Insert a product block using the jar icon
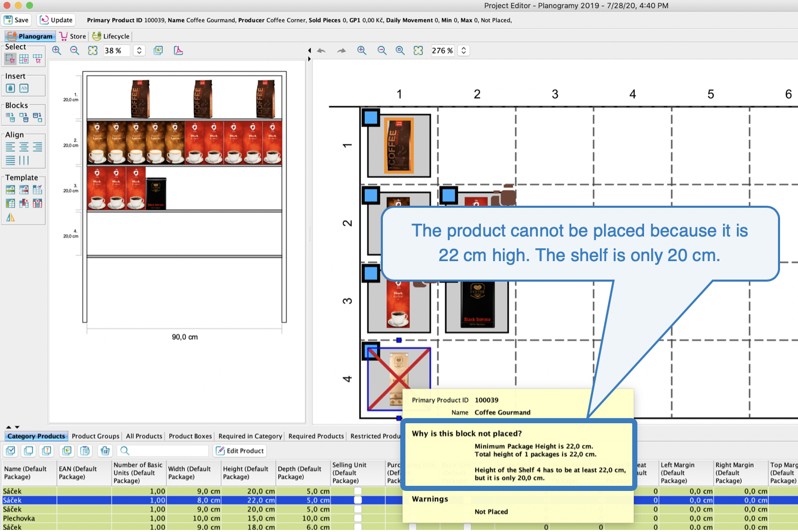The height and width of the screenshot is (532, 798). click(x=10, y=88)
